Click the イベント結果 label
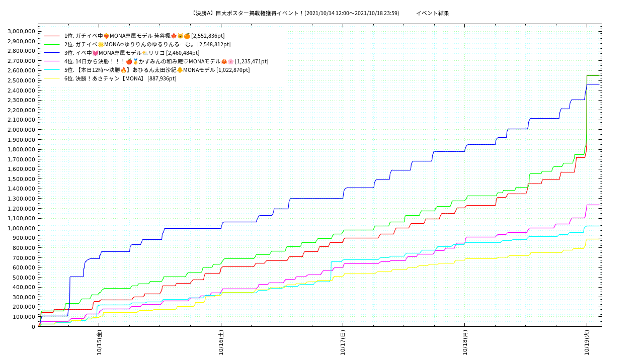This screenshot has width=644, height=362. point(433,13)
